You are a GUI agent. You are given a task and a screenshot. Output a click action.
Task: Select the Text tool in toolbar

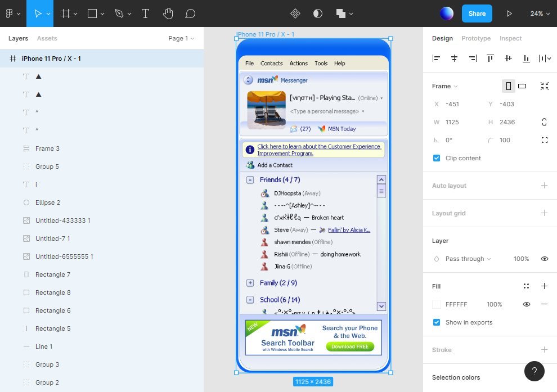(145, 13)
